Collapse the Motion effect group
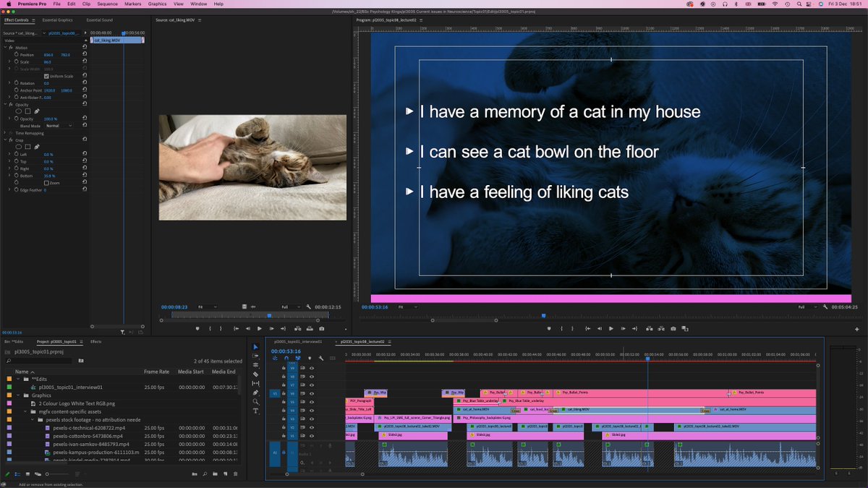The width and height of the screenshot is (868, 488). 4,48
